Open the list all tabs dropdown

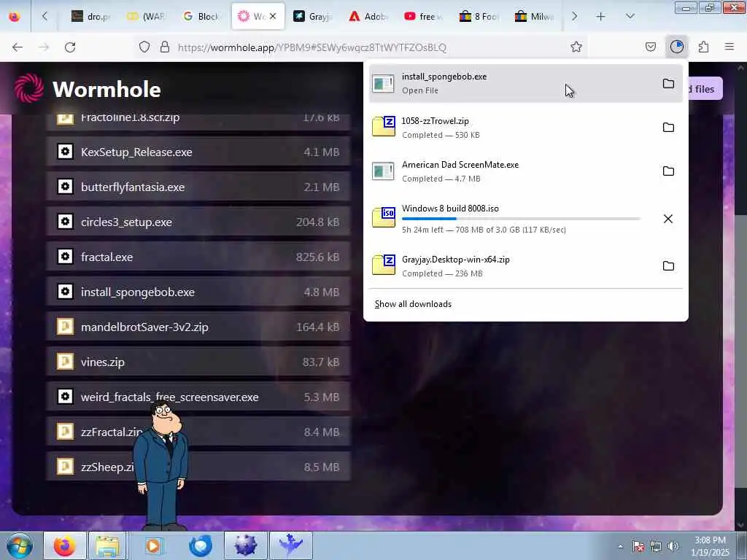coord(630,16)
